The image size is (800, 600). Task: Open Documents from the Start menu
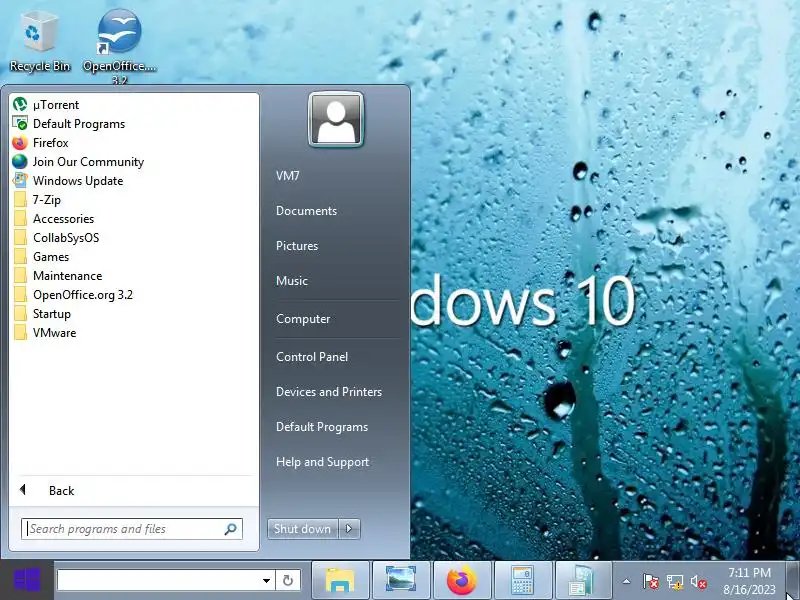pyautogui.click(x=306, y=211)
